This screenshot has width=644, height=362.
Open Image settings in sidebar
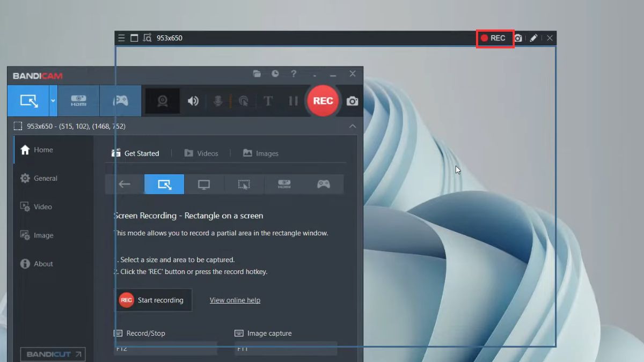click(53, 235)
